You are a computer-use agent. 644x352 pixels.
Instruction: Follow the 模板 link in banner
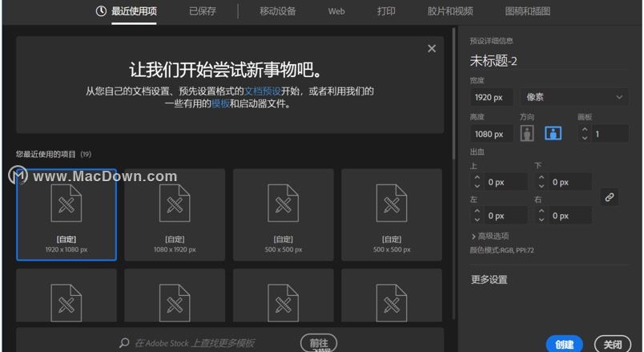tap(220, 103)
